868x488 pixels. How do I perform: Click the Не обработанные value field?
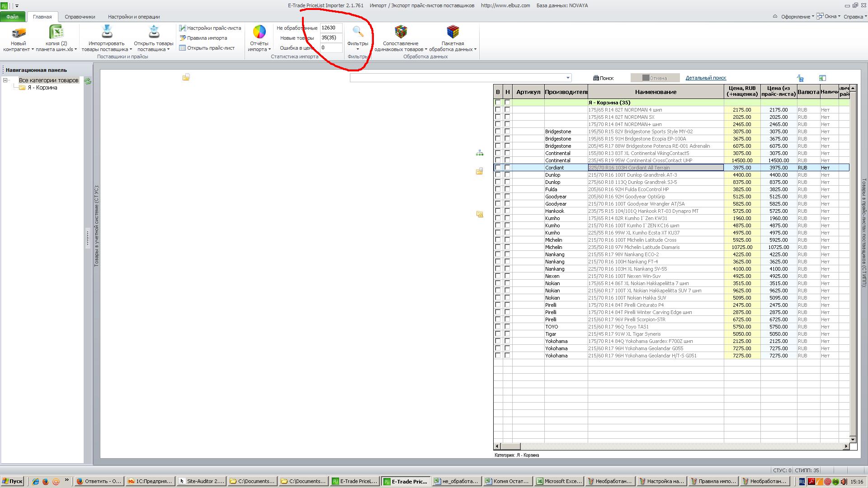331,28
